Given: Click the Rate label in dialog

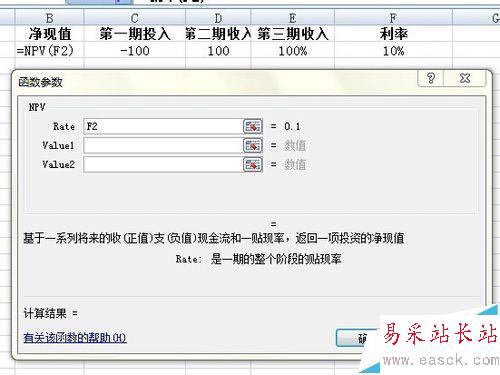Looking at the screenshot, I should point(64,126).
